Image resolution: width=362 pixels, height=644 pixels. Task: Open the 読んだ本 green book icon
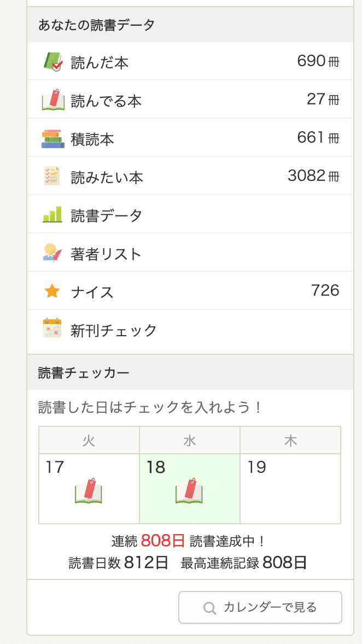pyautogui.click(x=52, y=62)
